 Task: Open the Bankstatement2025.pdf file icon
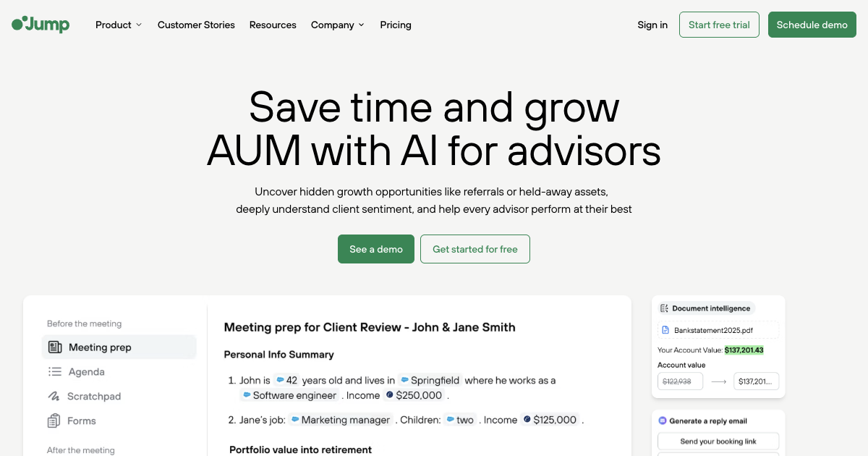(x=665, y=329)
